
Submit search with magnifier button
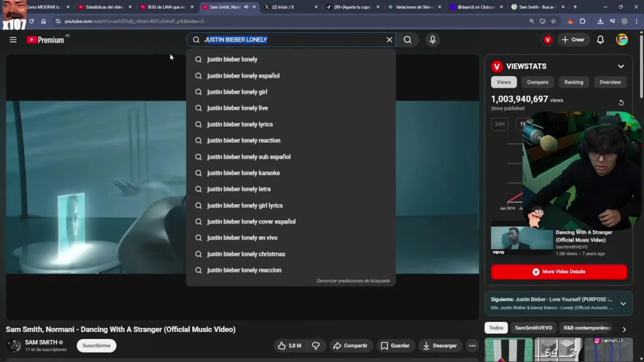408,40
